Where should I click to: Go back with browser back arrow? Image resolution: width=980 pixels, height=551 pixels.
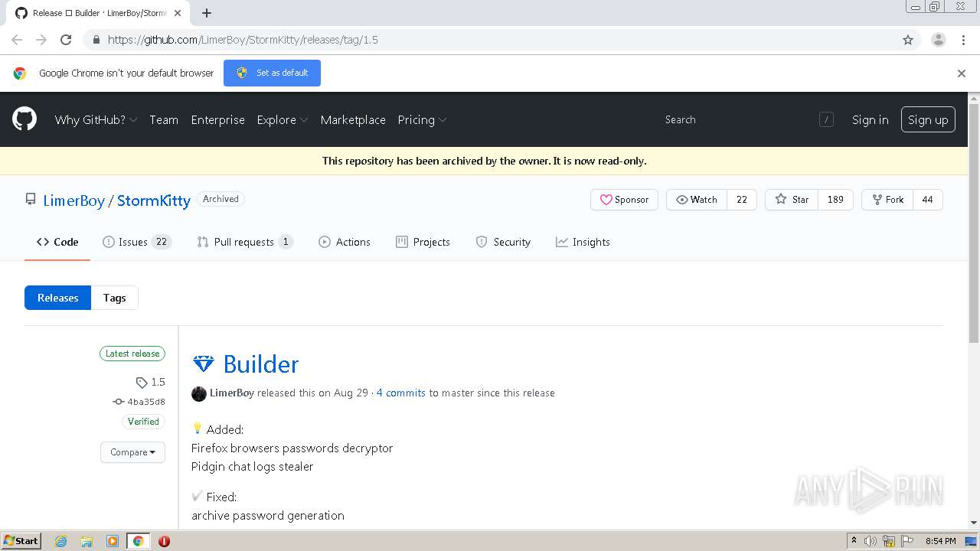[17, 40]
